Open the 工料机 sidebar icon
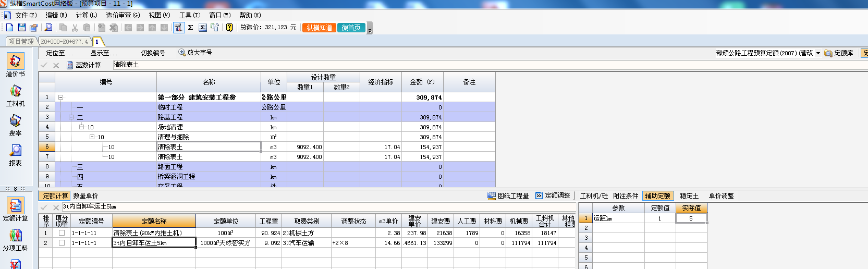The width and height of the screenshot is (868, 269). (16, 95)
